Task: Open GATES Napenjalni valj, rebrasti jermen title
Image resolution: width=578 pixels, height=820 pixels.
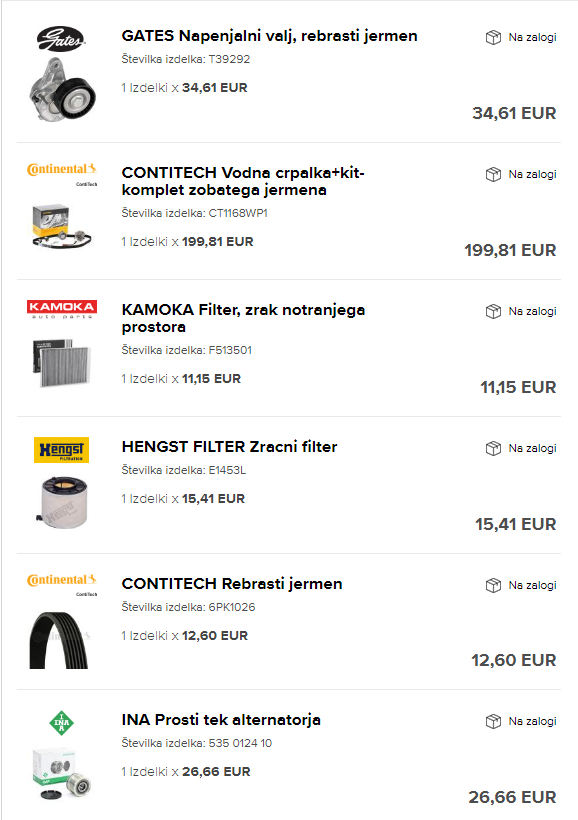Action: (x=269, y=36)
